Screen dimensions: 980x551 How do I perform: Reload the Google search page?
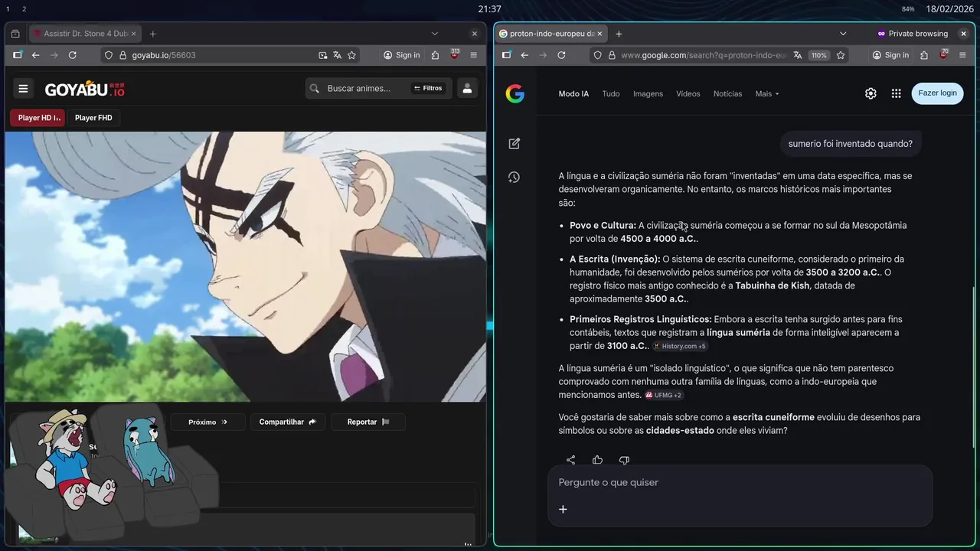pyautogui.click(x=561, y=55)
